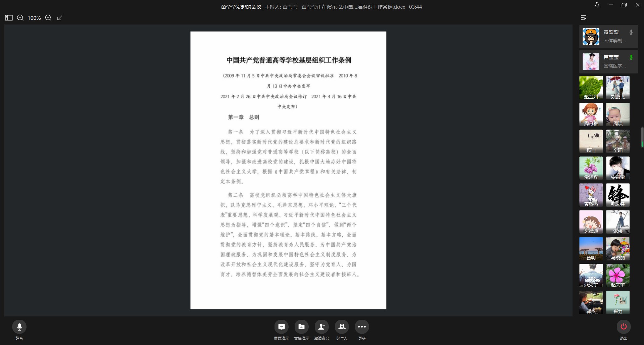Click 袁欢欢's microphone icon
The width and height of the screenshot is (644, 345).
point(631,32)
